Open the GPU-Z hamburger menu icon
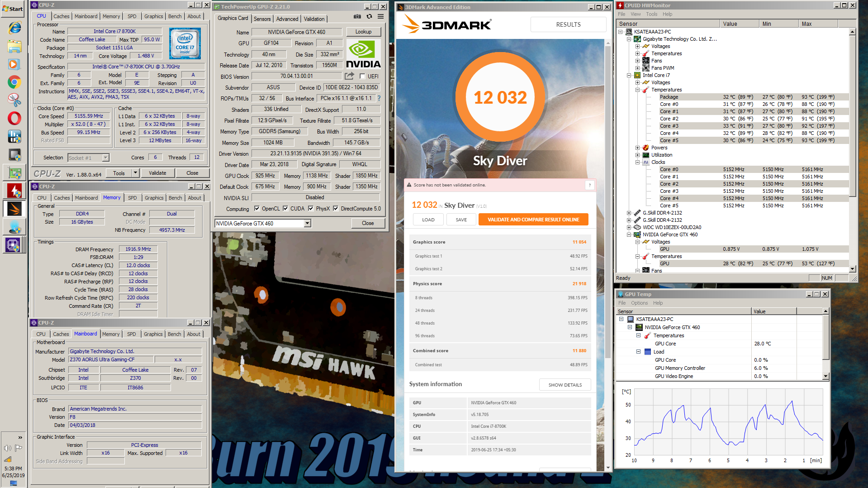Viewport: 868px width, 488px height. click(381, 16)
